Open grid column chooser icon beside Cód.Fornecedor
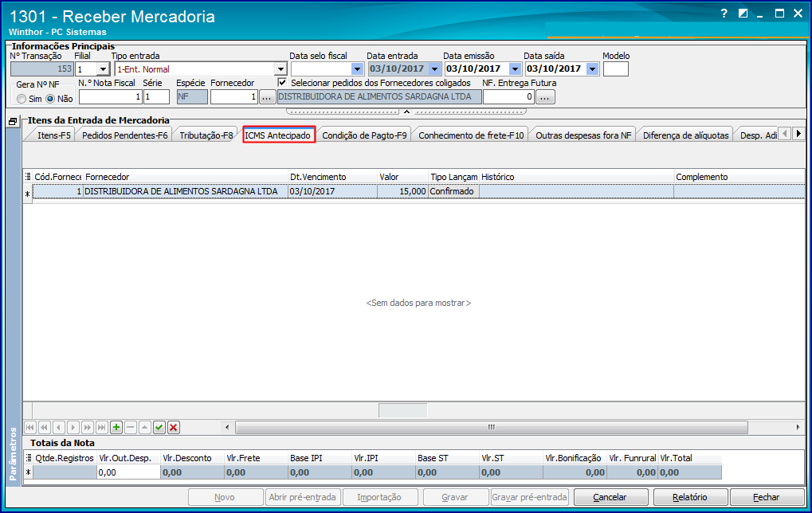 tap(28, 177)
